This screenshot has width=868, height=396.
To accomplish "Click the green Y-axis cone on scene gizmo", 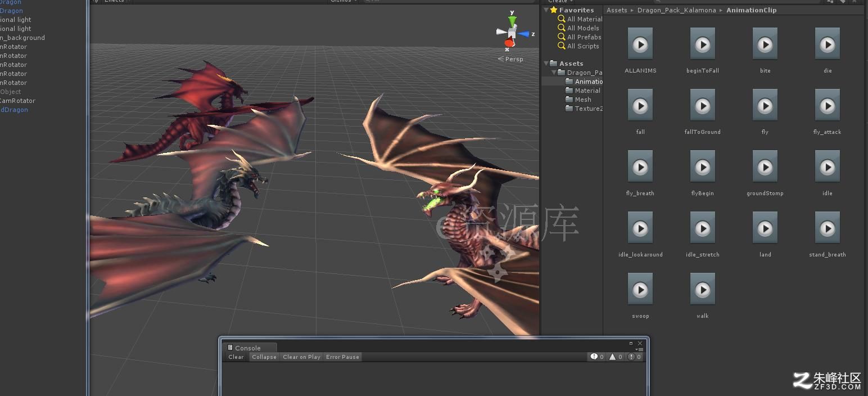I will [x=512, y=21].
